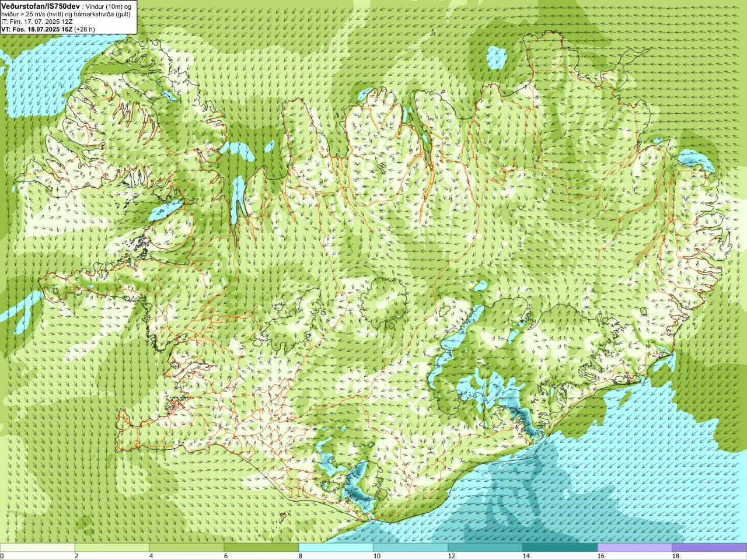747x560 pixels.
Task: Click the legend scale label '8'
Action: click(301, 556)
